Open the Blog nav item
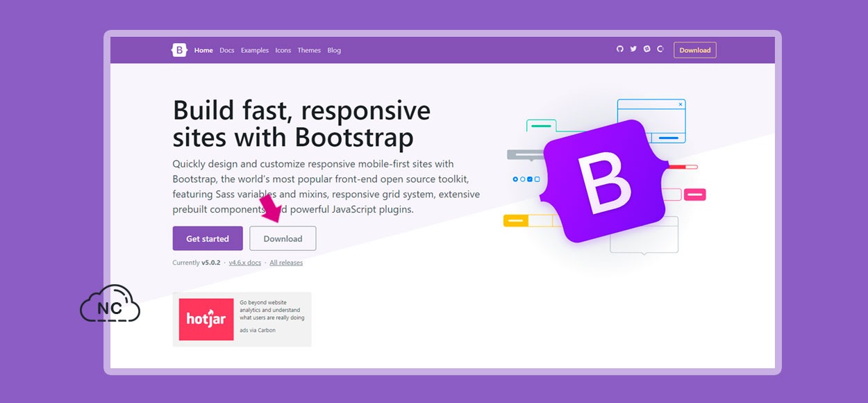The image size is (868, 403). point(334,50)
